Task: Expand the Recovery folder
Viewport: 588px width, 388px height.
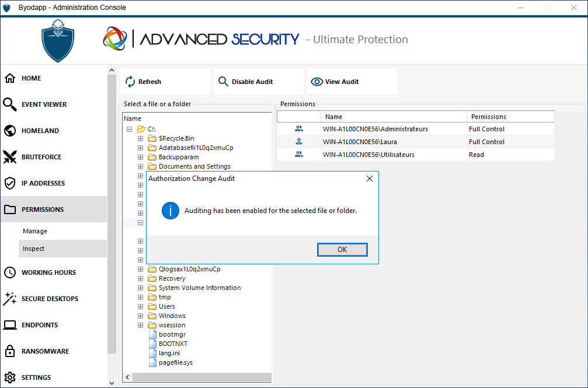Action: click(140, 278)
